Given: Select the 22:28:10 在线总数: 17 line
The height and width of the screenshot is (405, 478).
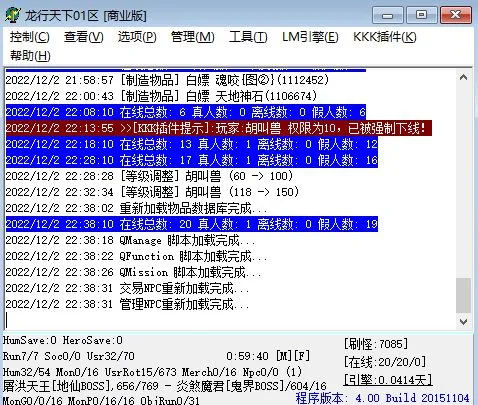Looking at the screenshot, I should (x=192, y=160).
